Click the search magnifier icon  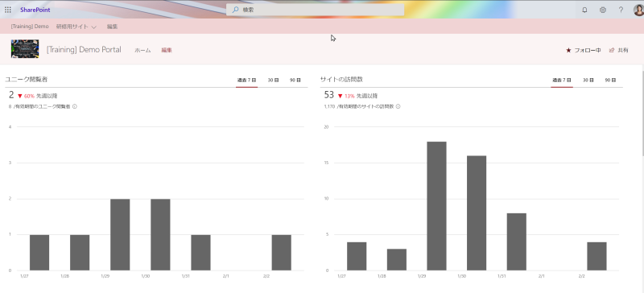235,10
